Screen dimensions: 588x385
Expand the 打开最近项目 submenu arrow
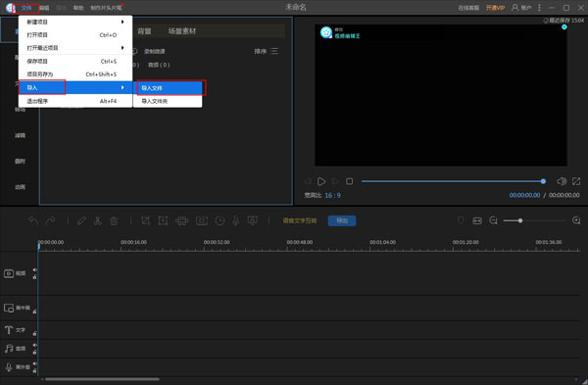pyautogui.click(x=122, y=48)
